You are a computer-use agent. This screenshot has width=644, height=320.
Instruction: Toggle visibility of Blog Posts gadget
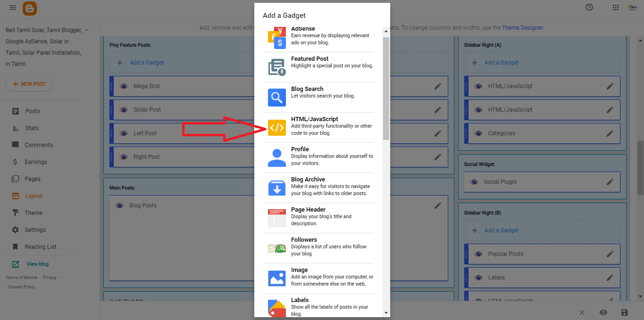[119, 205]
